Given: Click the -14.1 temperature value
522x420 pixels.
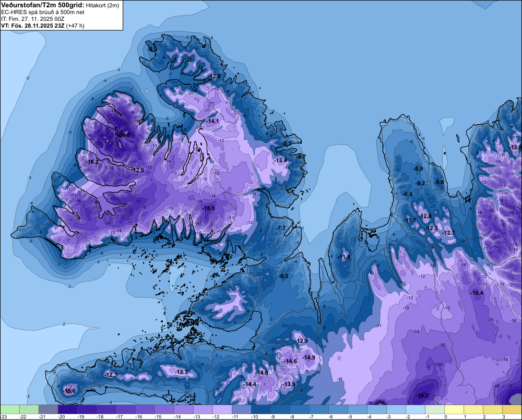Looking at the screenshot, I should point(212,121).
